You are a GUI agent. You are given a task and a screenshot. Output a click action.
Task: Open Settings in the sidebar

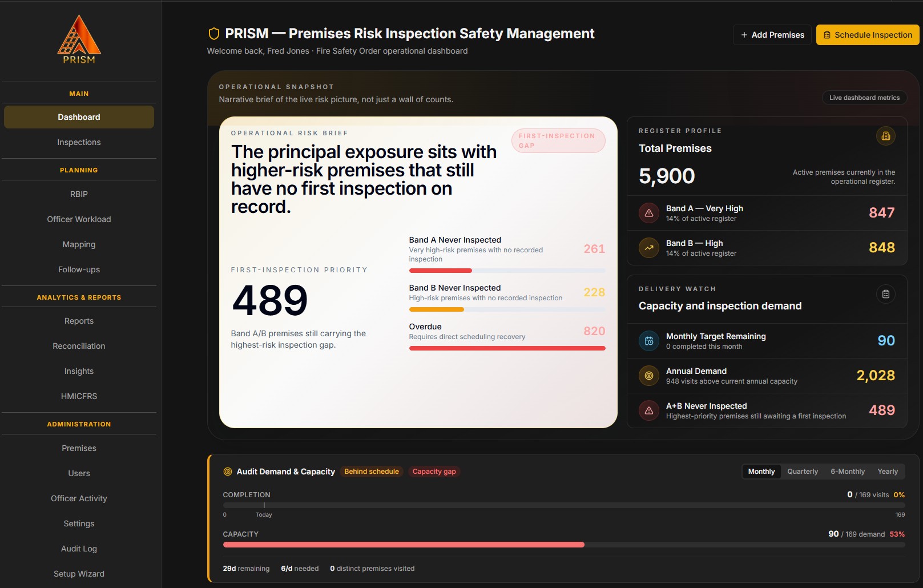79,523
